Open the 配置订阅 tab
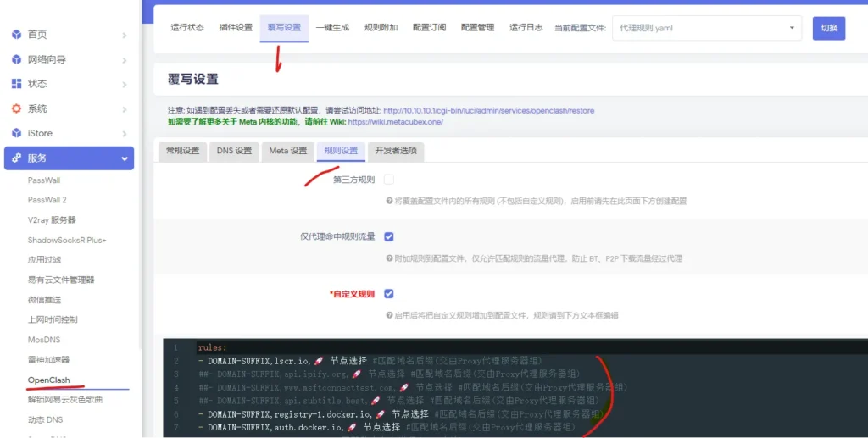This screenshot has height=438, width=868. click(430, 27)
